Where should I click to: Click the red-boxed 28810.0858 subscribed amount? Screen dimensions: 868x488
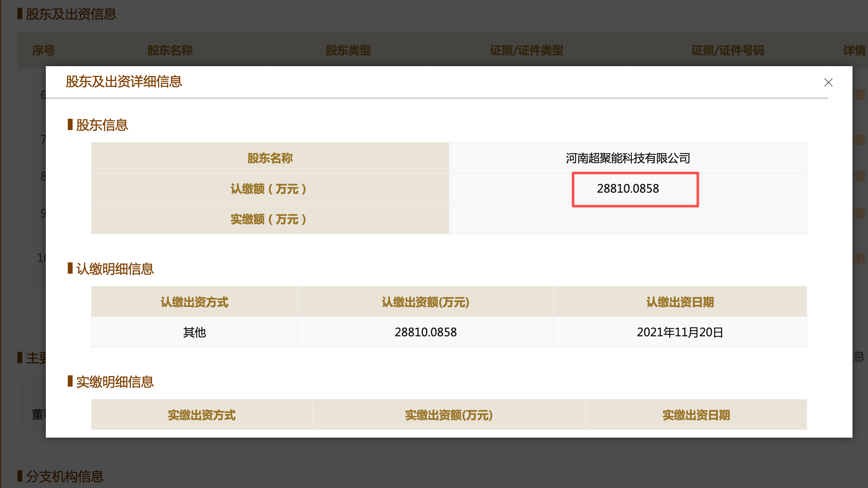[x=627, y=189]
